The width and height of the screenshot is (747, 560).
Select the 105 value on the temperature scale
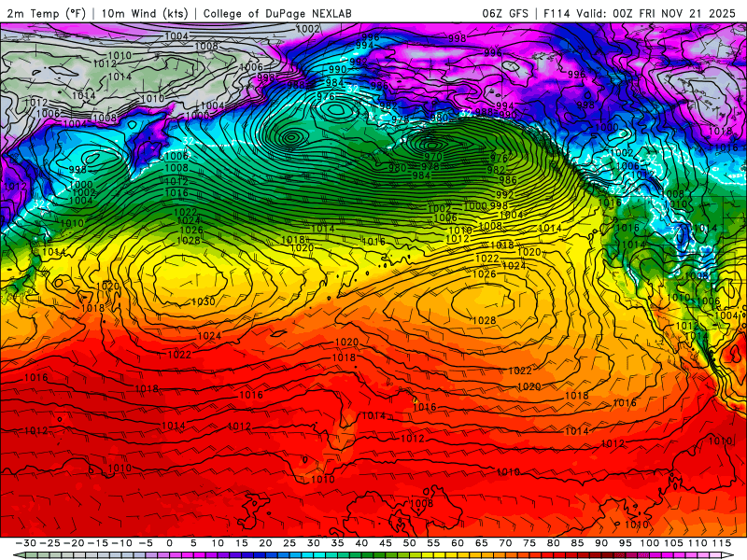pos(673,543)
